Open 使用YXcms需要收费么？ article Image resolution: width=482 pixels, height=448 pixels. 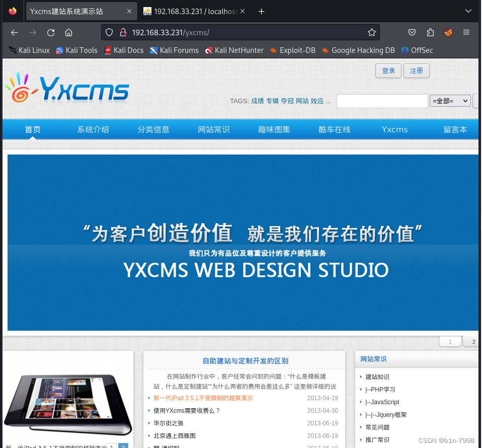click(x=187, y=410)
